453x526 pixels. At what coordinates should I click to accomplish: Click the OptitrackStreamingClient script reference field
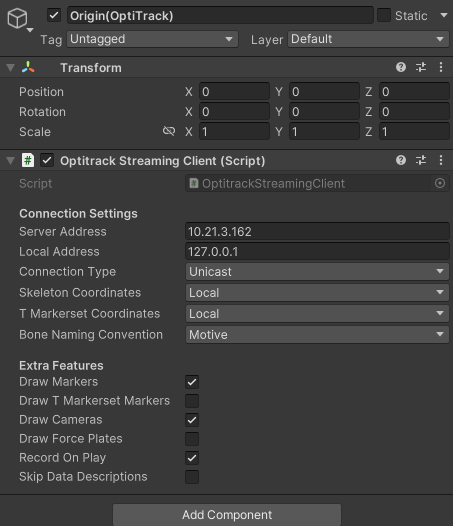point(317,183)
